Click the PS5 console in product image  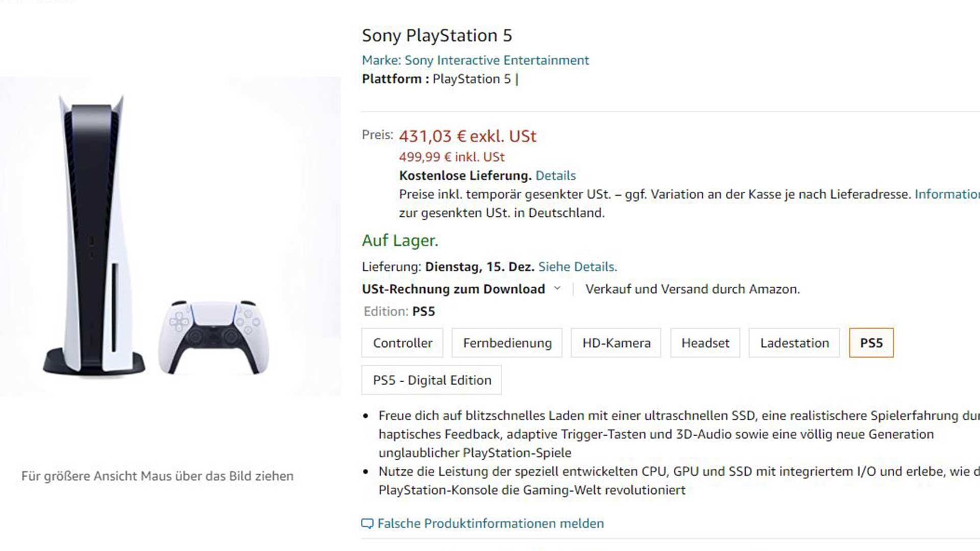tap(94, 235)
